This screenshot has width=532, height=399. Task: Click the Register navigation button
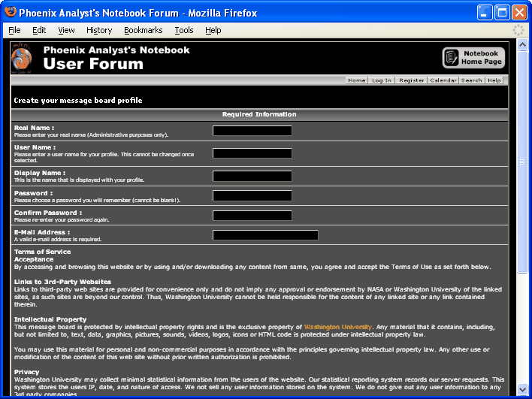tap(411, 80)
